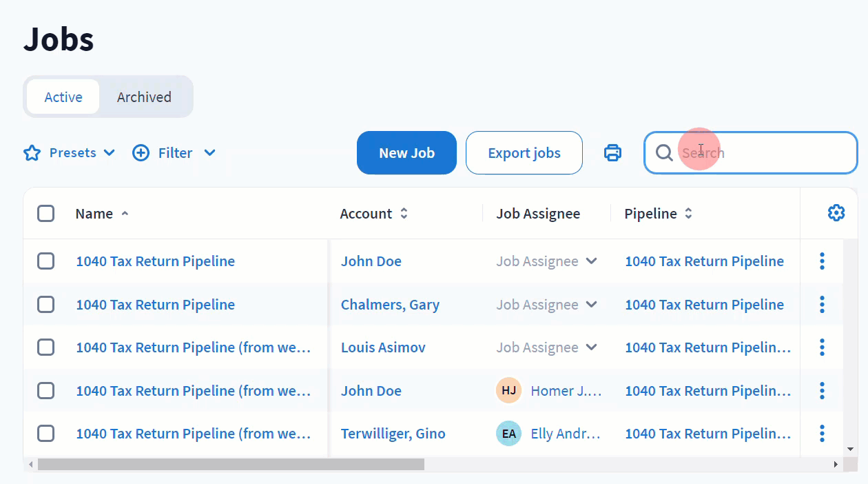The image size is (868, 484).
Task: Expand the Presets dropdown chevron
Action: point(109,153)
